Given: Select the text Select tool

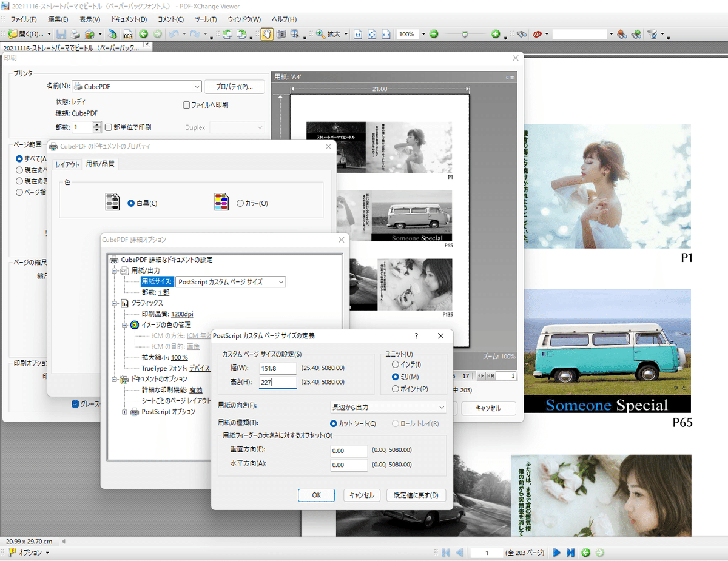Looking at the screenshot, I should coord(295,34).
